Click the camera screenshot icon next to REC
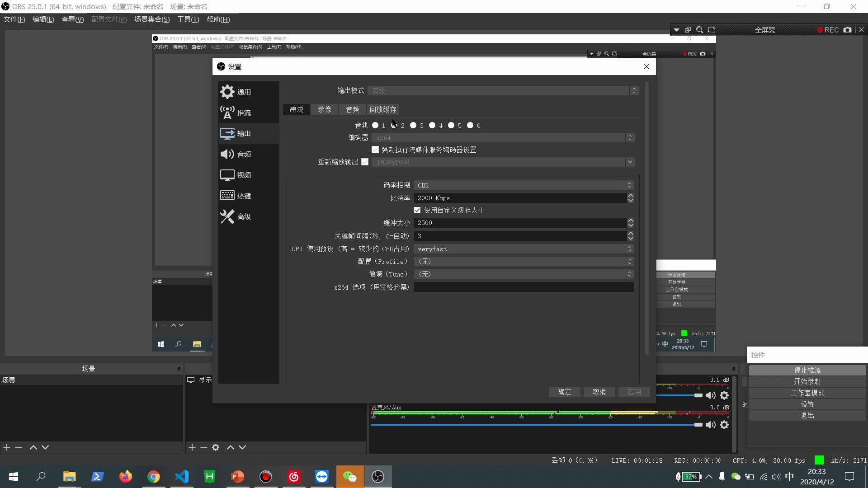This screenshot has height=488, width=868. pos(848,30)
